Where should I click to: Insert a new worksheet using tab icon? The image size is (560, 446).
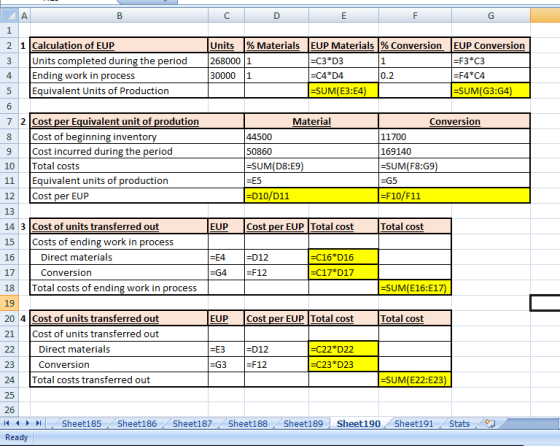click(490, 424)
